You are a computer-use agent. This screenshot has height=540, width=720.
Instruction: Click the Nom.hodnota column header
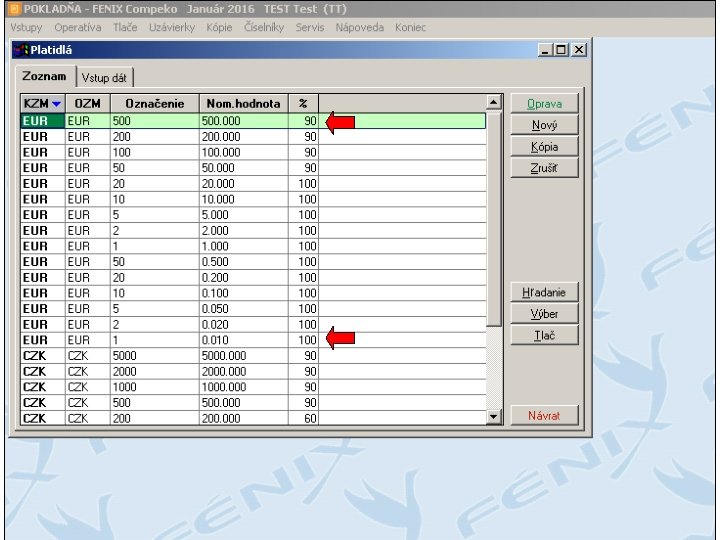(244, 104)
